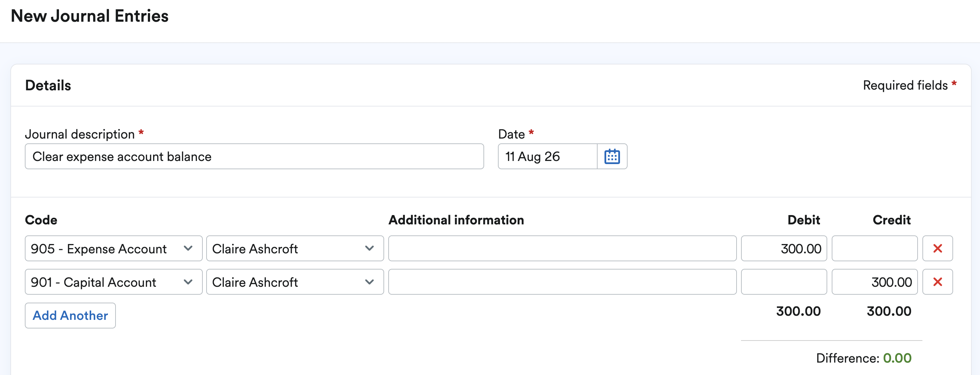Click Additional information field for Capital Account row
This screenshot has height=375, width=980.
(x=562, y=282)
